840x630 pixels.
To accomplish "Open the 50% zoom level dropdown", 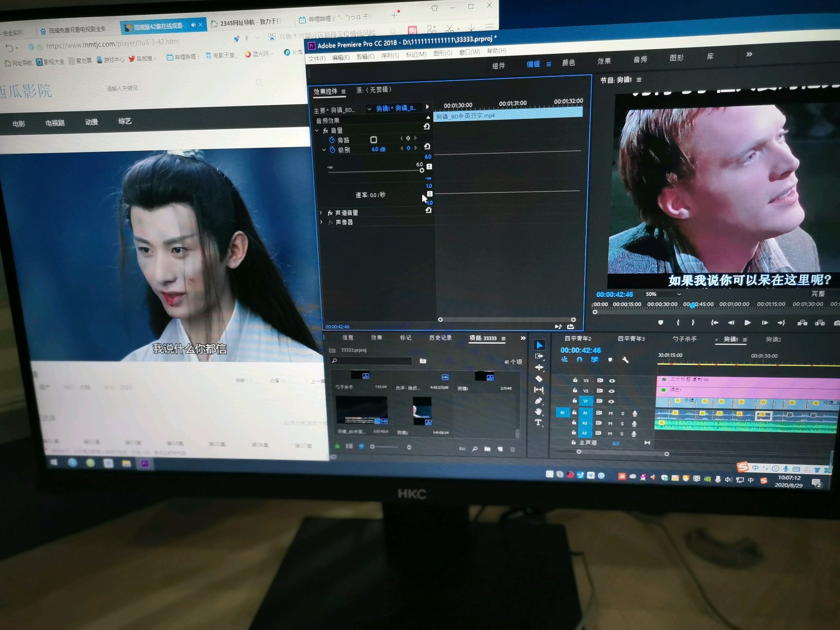I will [x=663, y=294].
